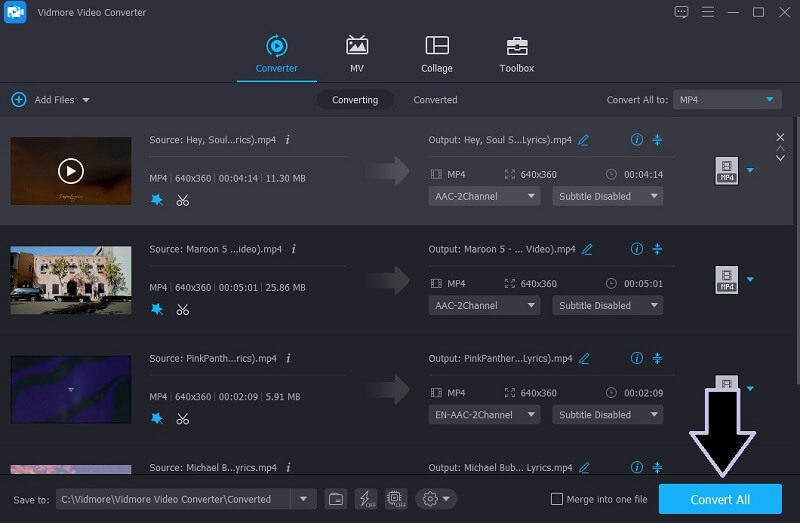The image size is (800, 523).
Task: Expand AAC-2Channel audio dropdown for first video
Action: point(485,196)
